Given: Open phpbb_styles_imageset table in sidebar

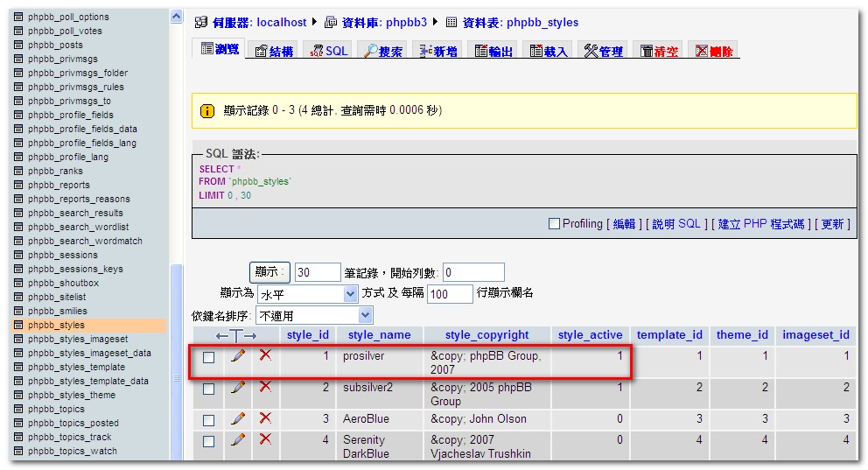Looking at the screenshot, I should click(78, 339).
